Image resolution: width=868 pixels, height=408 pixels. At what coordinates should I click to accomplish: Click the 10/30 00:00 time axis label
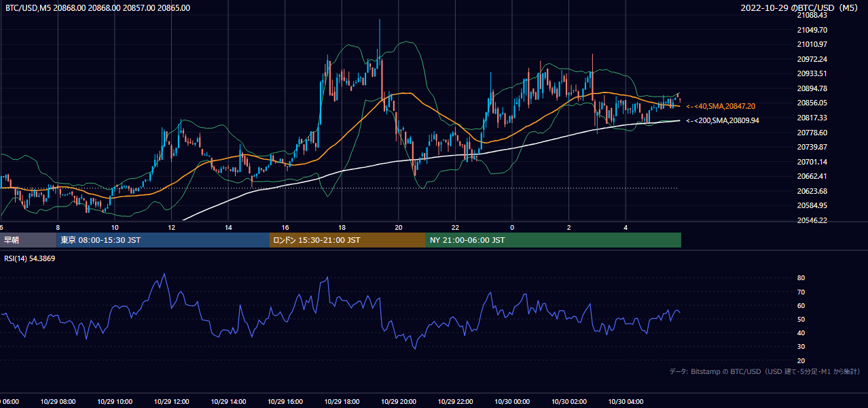(512, 403)
